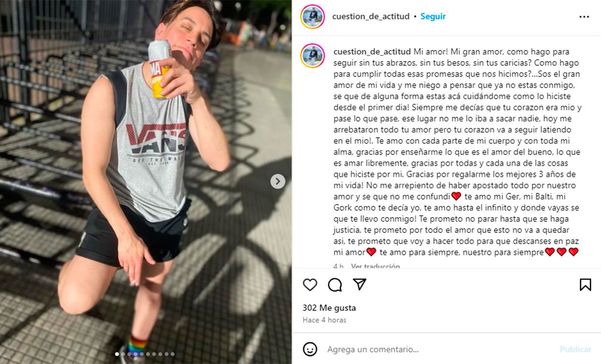Open the Hace 4 horas timestamp
This screenshot has height=364, width=601.
(x=324, y=320)
